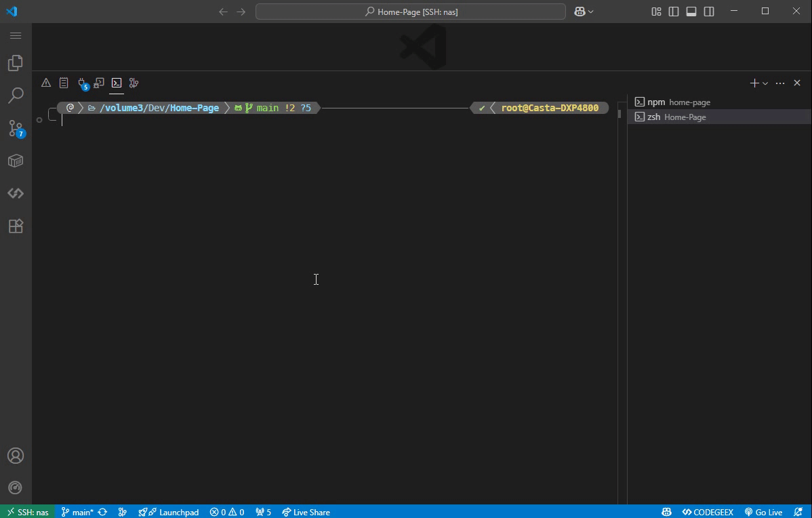Open the Extensions view icon
Viewport: 812px width, 518px height.
(16, 226)
